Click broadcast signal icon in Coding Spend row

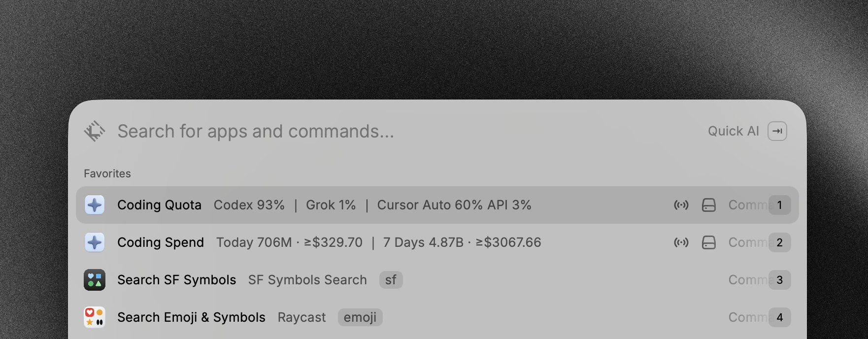681,242
